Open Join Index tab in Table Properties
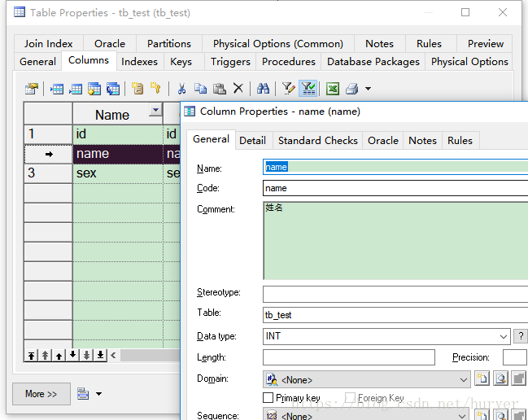 click(49, 44)
